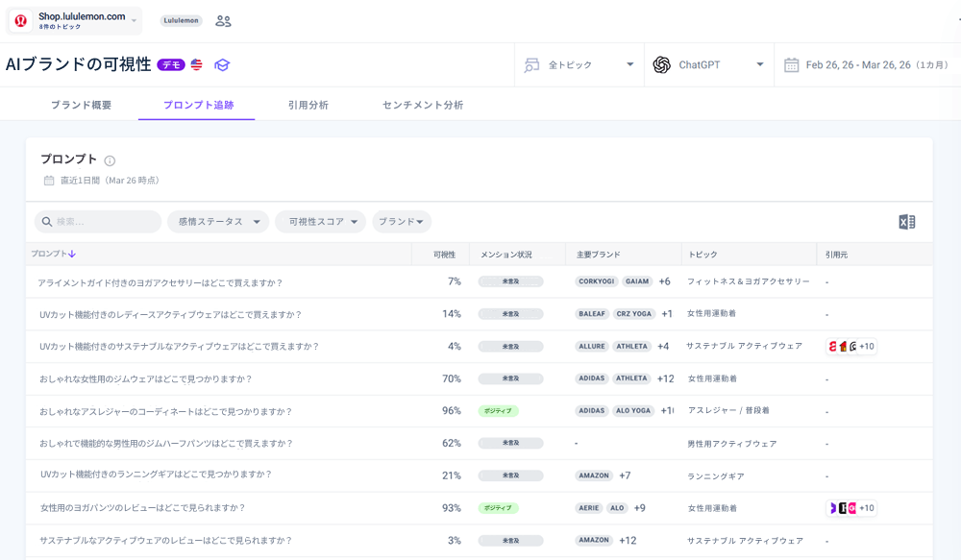961x560 pixels.
Task: Open the Feb 26 - Mar 26 date picker
Action: 867,65
